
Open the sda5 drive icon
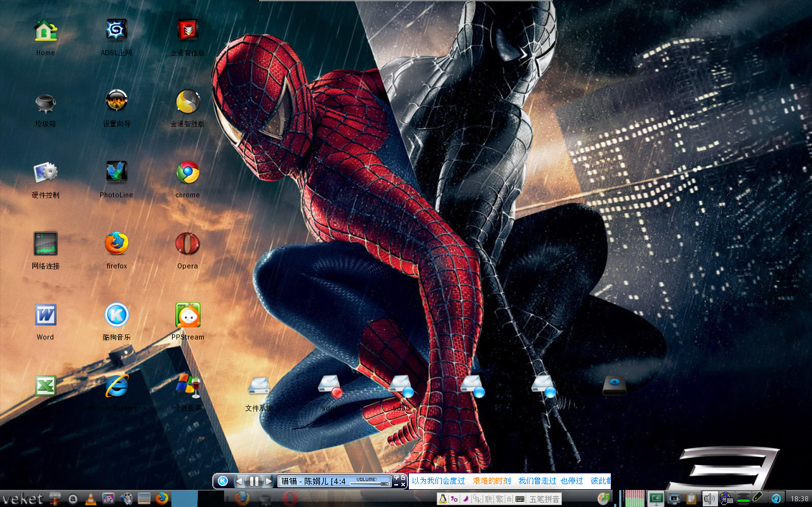401,385
